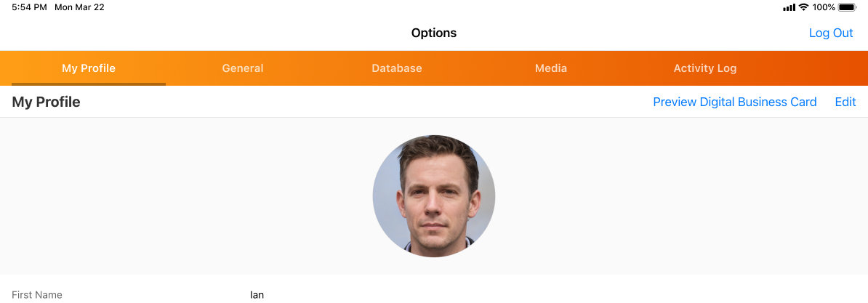Click the Options page title
Screen dimensions: 868x303
(x=434, y=33)
